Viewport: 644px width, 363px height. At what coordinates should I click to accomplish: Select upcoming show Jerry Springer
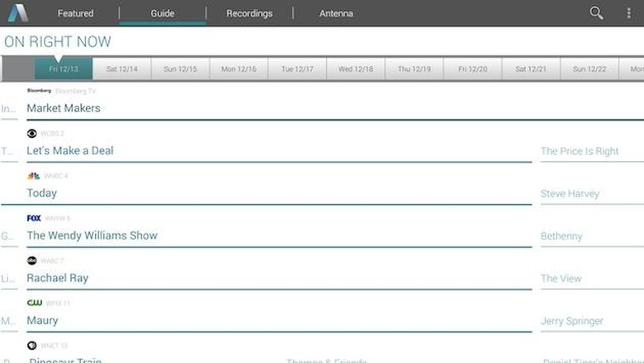tap(572, 321)
